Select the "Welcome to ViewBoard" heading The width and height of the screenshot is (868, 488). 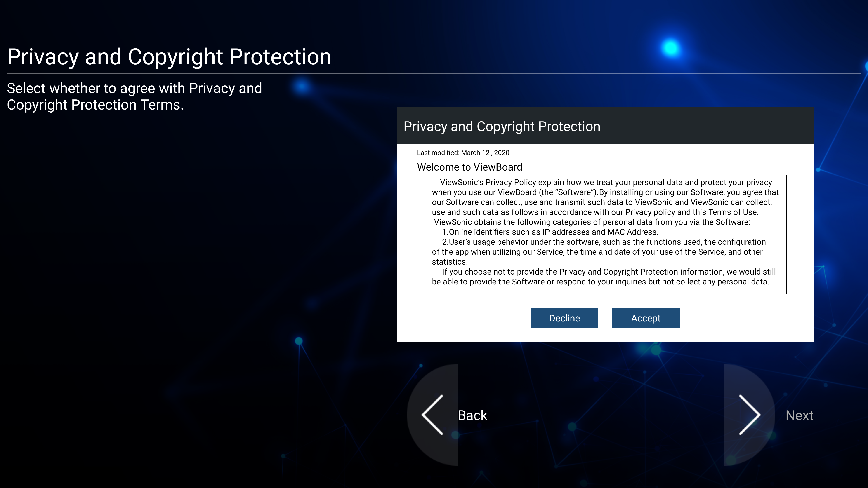pos(470,167)
